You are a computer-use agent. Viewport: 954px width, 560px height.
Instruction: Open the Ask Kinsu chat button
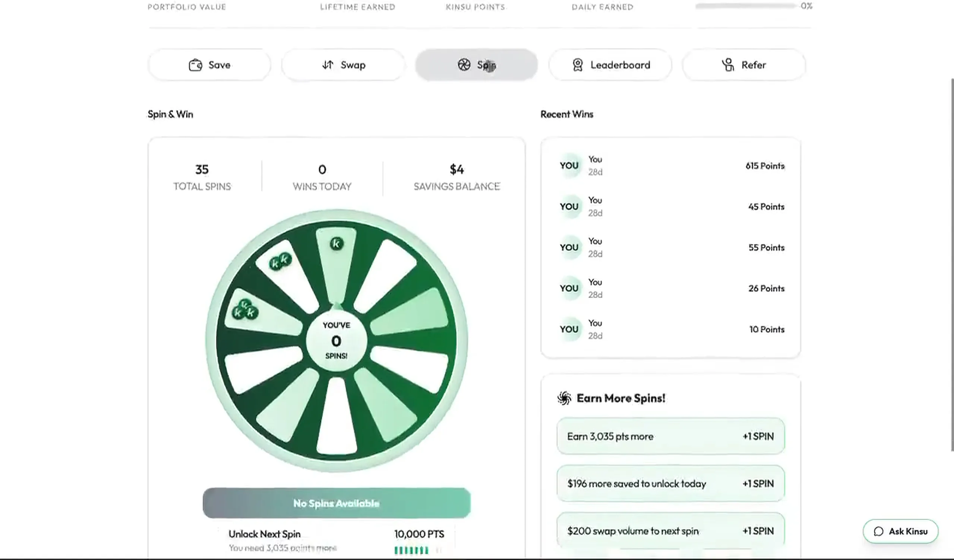tap(901, 531)
